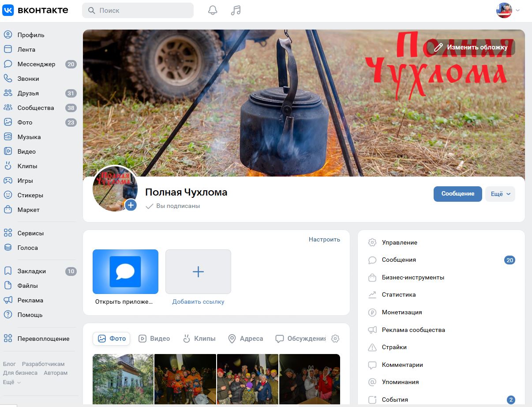532x407 pixels.
Task: Click the plus badge on community avatar
Action: pyautogui.click(x=131, y=205)
